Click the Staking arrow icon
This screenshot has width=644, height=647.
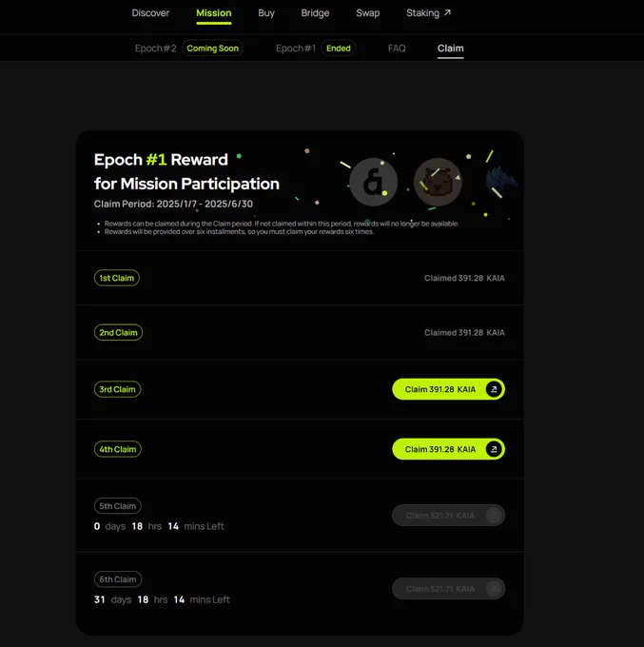[x=447, y=12]
